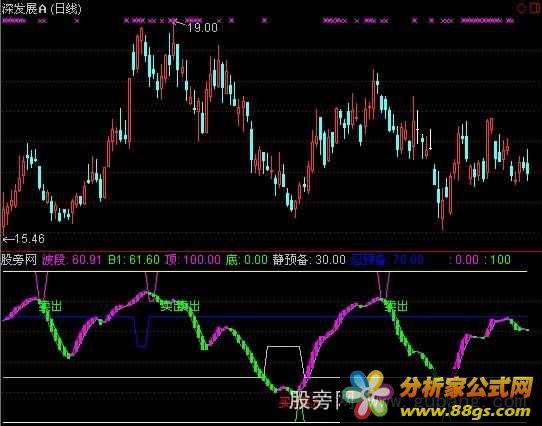Click the 底: 0.00 indicator value
The height and width of the screenshot is (426, 542).
point(247,260)
